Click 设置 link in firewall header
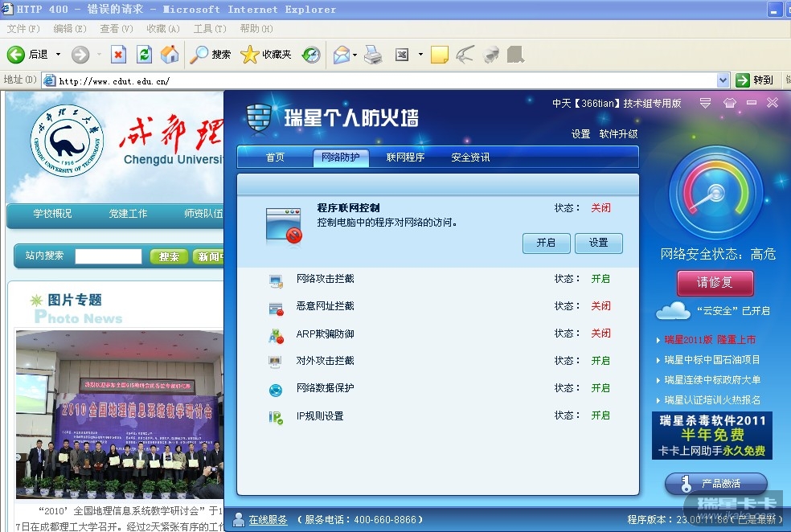Viewport: 791px width, 532px height. pyautogui.click(x=580, y=134)
